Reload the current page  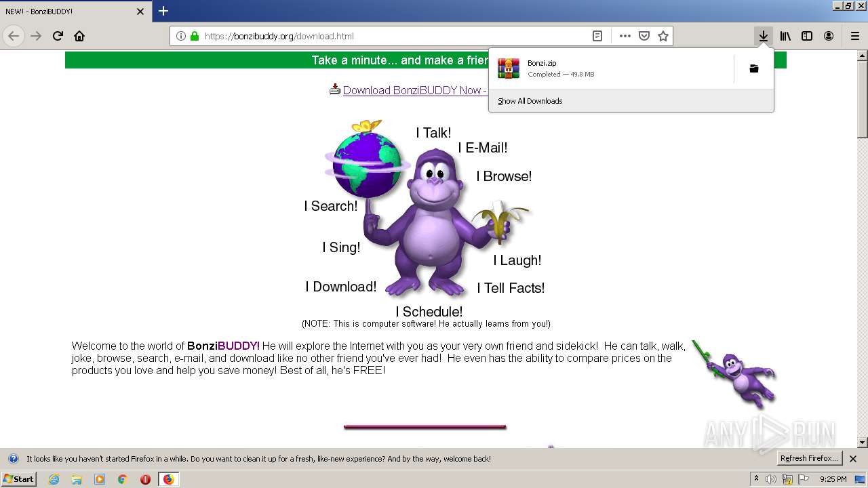click(58, 36)
